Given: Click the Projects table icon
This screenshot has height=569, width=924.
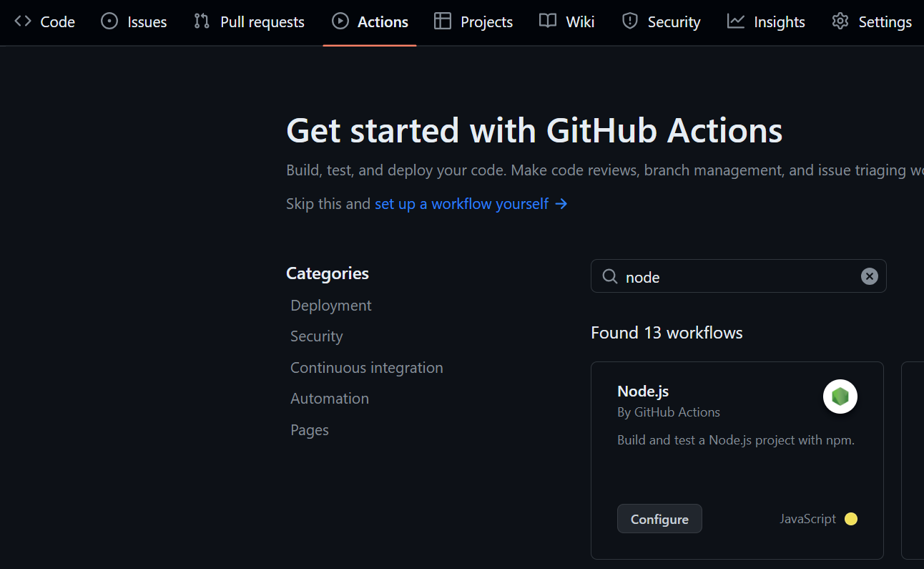Looking at the screenshot, I should tap(443, 21).
